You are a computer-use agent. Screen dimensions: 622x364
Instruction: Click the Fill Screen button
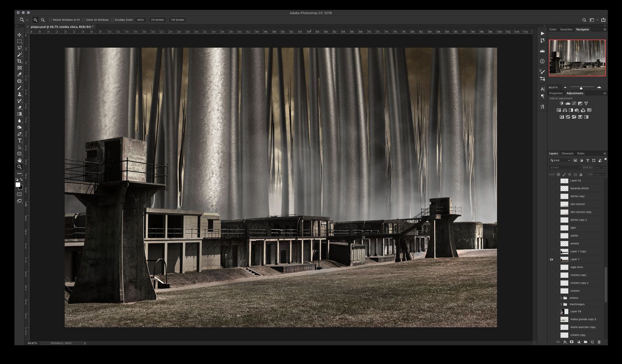pos(178,20)
